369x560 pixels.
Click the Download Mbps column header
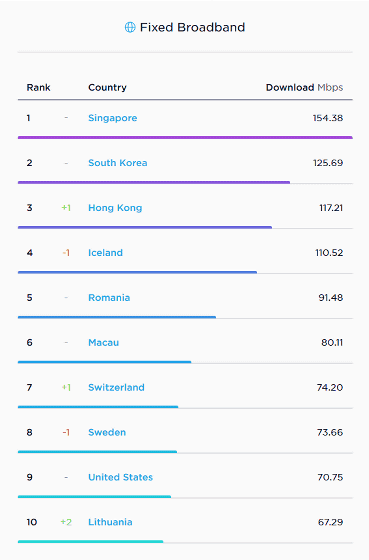[x=304, y=88]
